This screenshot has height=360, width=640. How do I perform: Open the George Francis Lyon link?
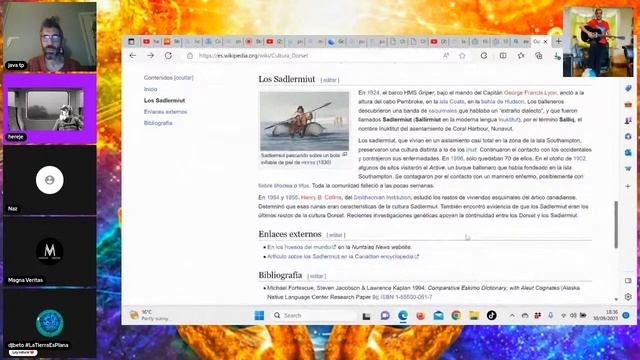(x=530, y=93)
